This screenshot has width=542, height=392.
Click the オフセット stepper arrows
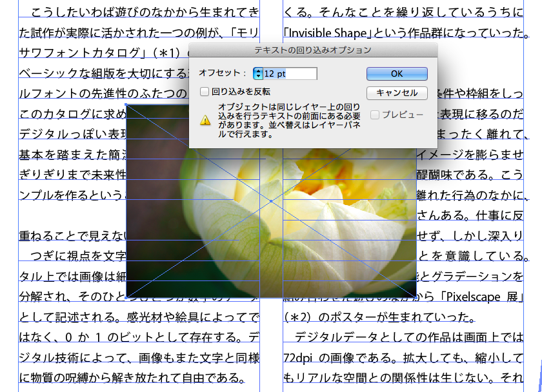tap(258, 73)
